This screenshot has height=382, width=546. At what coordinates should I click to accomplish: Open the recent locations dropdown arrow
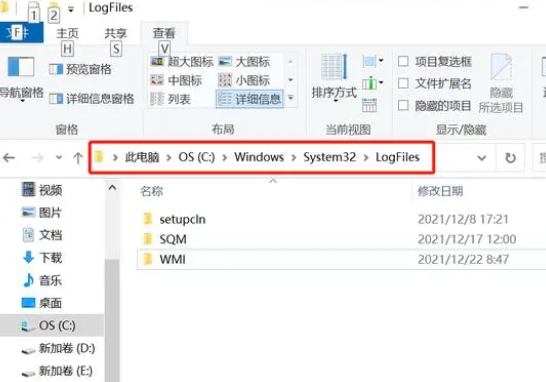(x=59, y=157)
